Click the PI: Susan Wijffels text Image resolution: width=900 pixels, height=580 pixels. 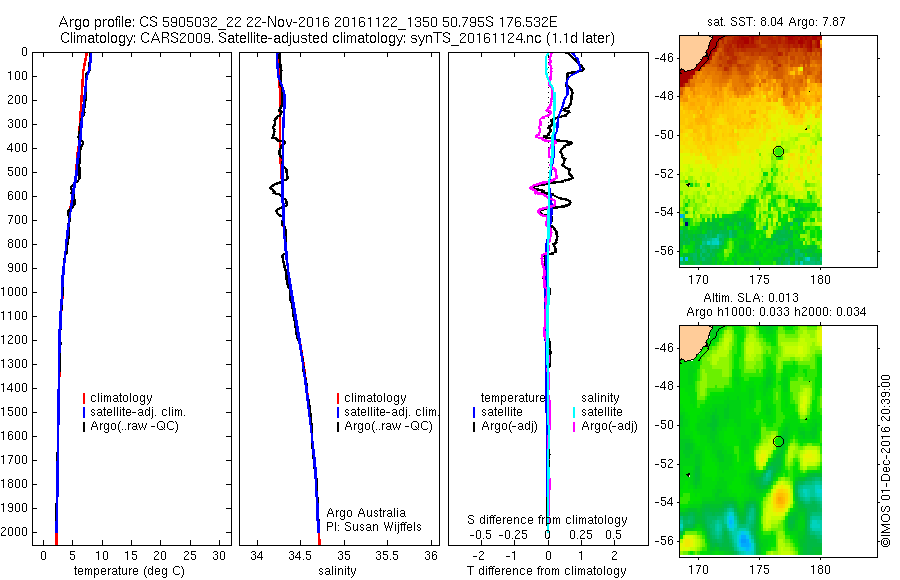click(374, 527)
